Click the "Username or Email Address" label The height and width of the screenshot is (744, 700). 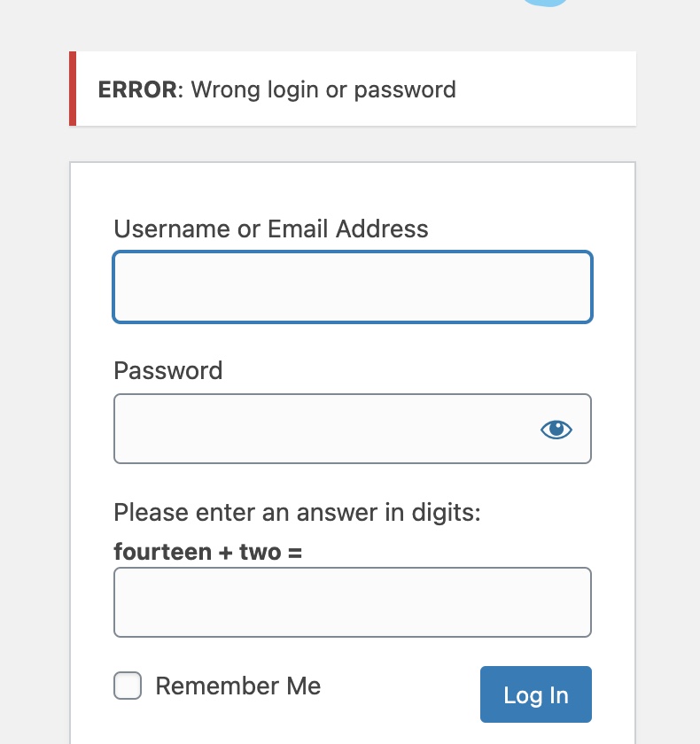(x=271, y=229)
